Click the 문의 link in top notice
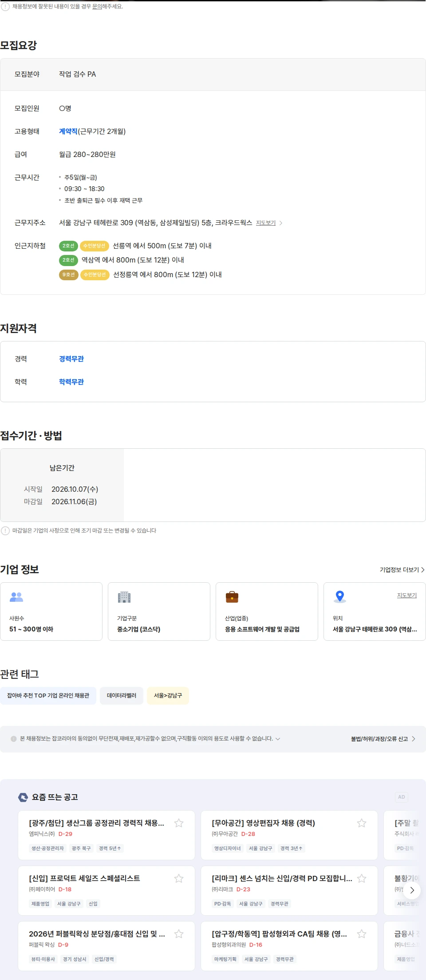The width and height of the screenshot is (426, 980). (x=97, y=7)
